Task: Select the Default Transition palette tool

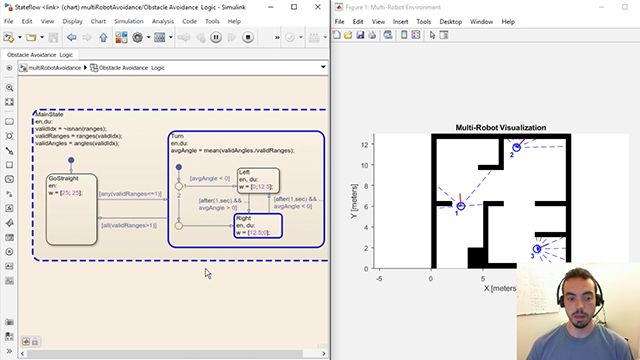Action: click(9, 151)
